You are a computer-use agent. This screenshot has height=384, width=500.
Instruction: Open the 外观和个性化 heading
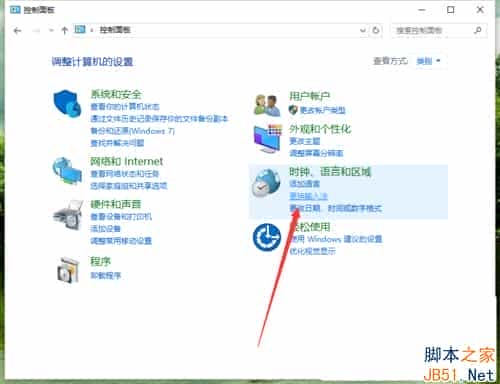tap(320, 129)
